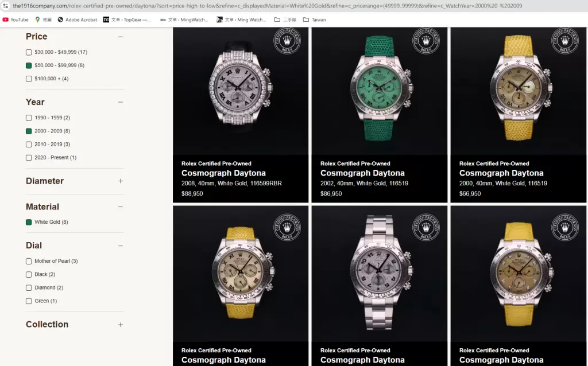588x366 pixels.
Task: Click the site info icon in address bar
Action: 6,6
